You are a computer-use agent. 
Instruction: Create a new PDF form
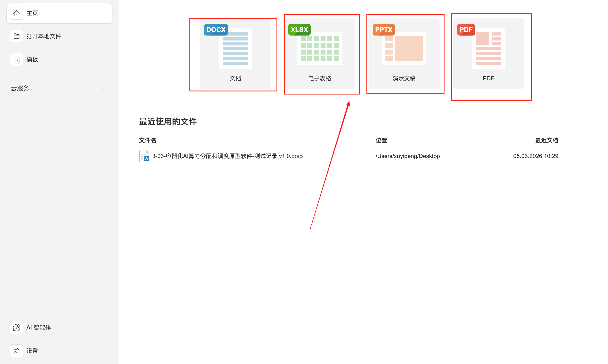point(488,54)
